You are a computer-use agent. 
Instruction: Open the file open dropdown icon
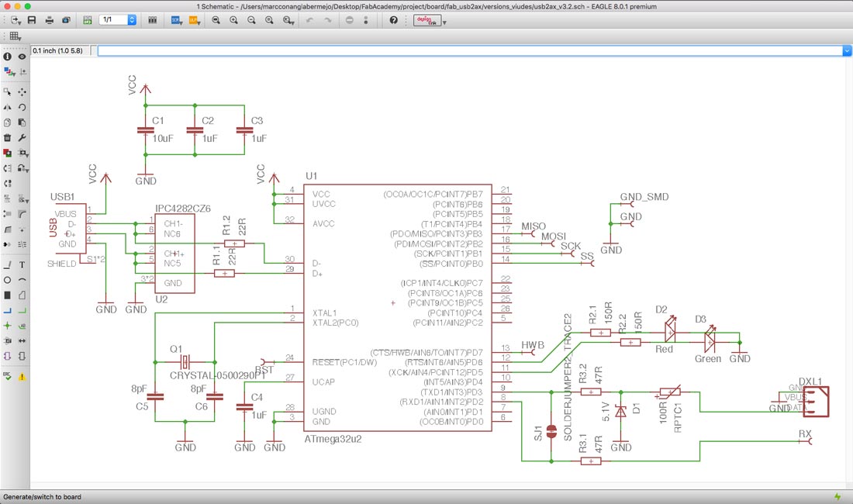16,20
